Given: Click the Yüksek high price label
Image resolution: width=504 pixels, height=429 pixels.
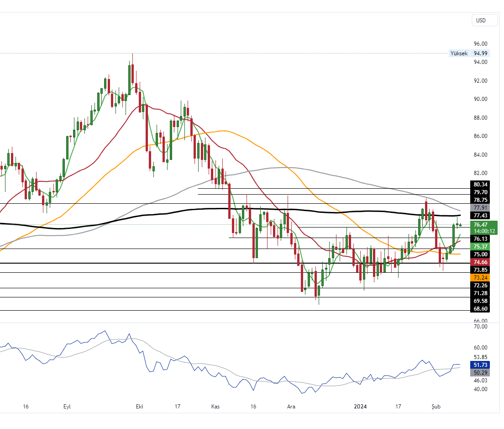Looking at the screenshot, I should [459, 53].
